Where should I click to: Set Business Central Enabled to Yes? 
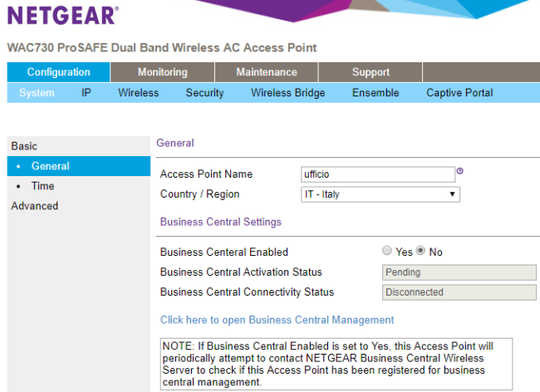point(387,251)
